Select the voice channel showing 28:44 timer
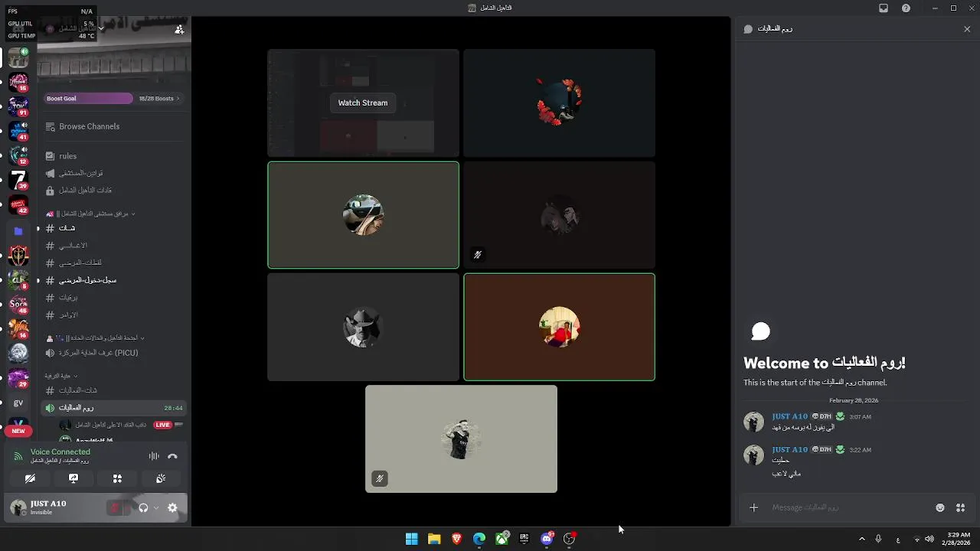The height and width of the screenshot is (551, 980). coord(113,408)
